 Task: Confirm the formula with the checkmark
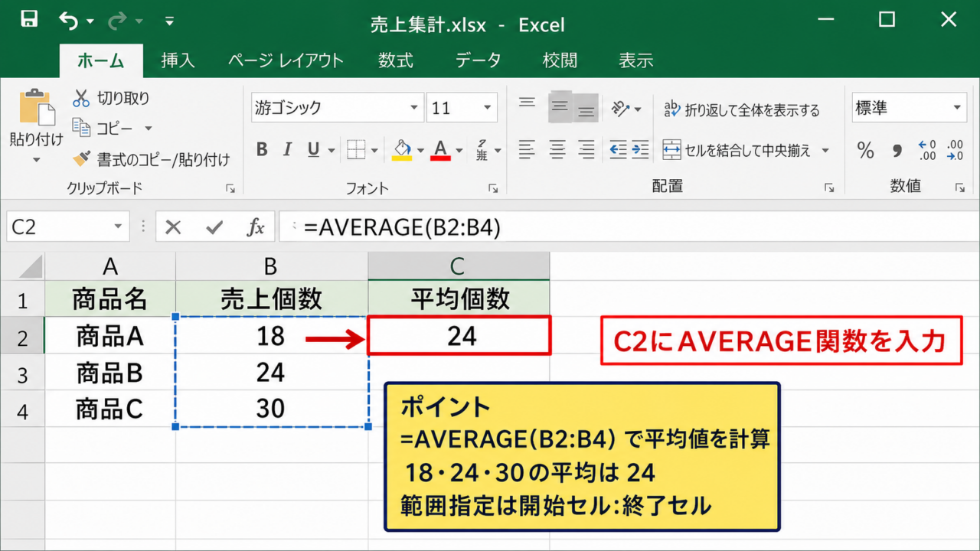214,227
